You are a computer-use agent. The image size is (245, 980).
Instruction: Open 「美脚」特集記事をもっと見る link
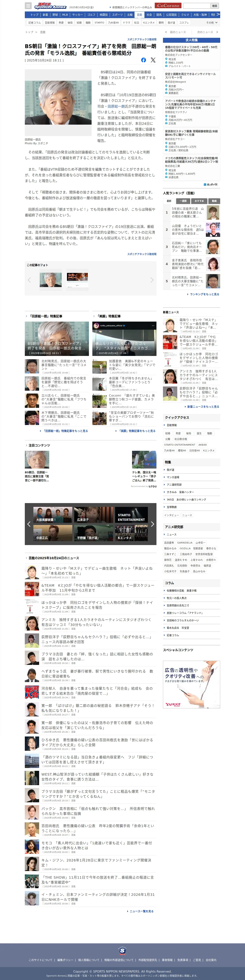click(x=137, y=431)
